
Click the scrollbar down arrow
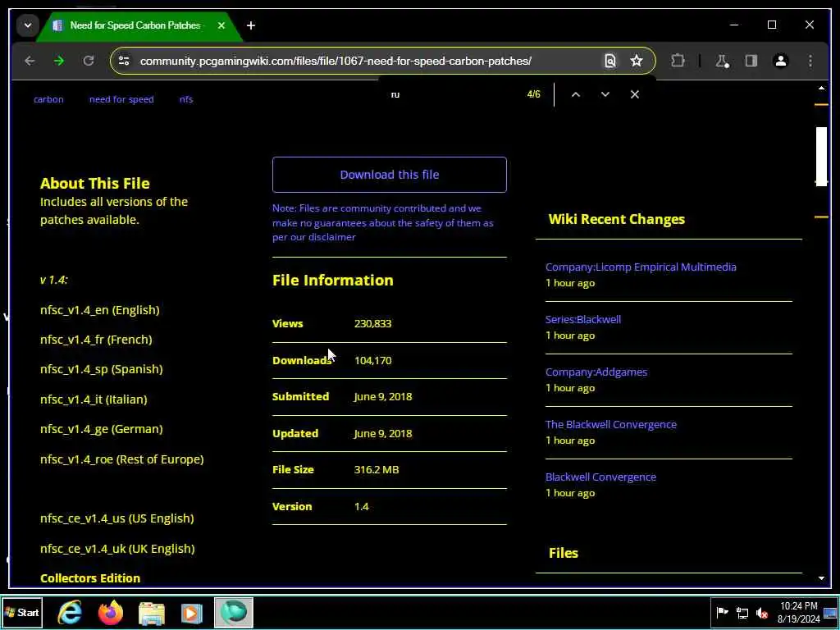(821, 578)
